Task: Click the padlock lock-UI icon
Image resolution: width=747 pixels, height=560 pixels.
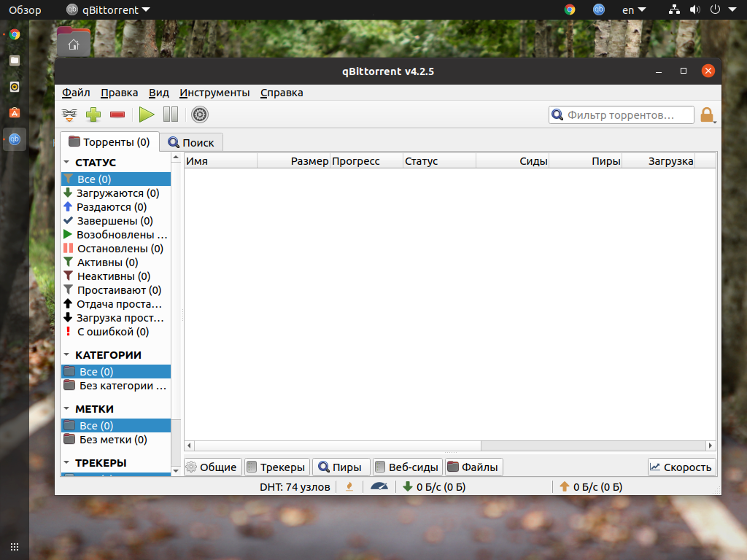Action: pyautogui.click(x=707, y=114)
